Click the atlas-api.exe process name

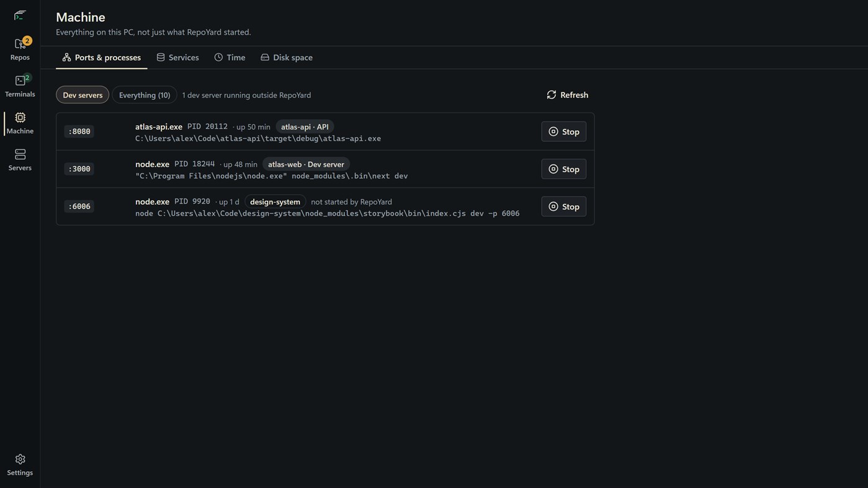click(x=159, y=126)
